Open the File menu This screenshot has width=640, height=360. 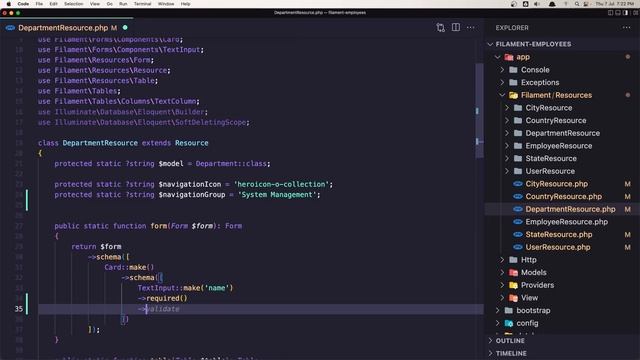tap(39, 4)
